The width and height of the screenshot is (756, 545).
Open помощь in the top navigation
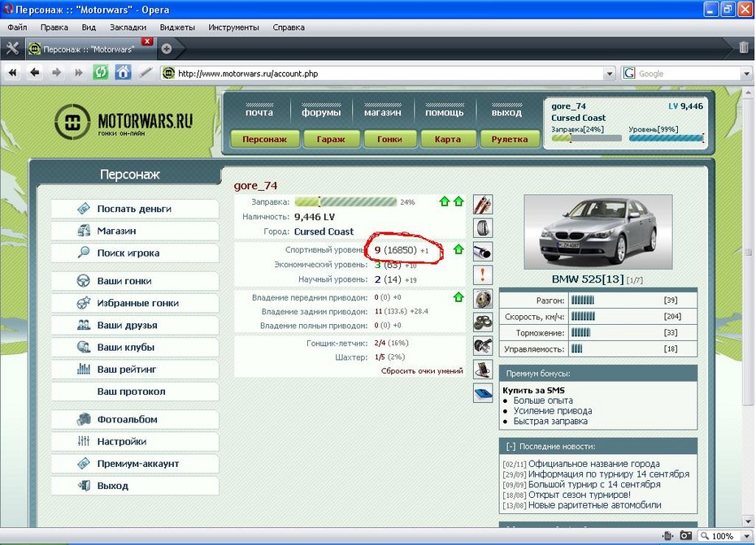click(445, 112)
